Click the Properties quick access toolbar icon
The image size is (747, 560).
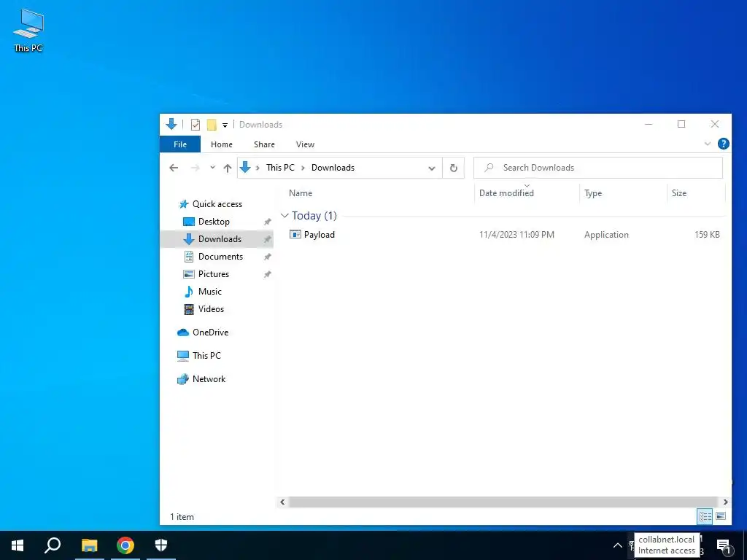point(196,125)
